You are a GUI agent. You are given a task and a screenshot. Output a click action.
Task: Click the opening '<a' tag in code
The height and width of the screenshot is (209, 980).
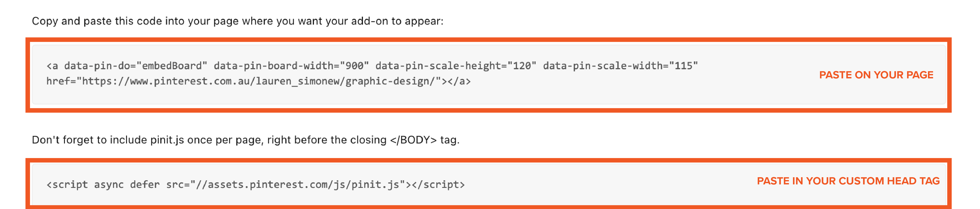tap(52, 66)
